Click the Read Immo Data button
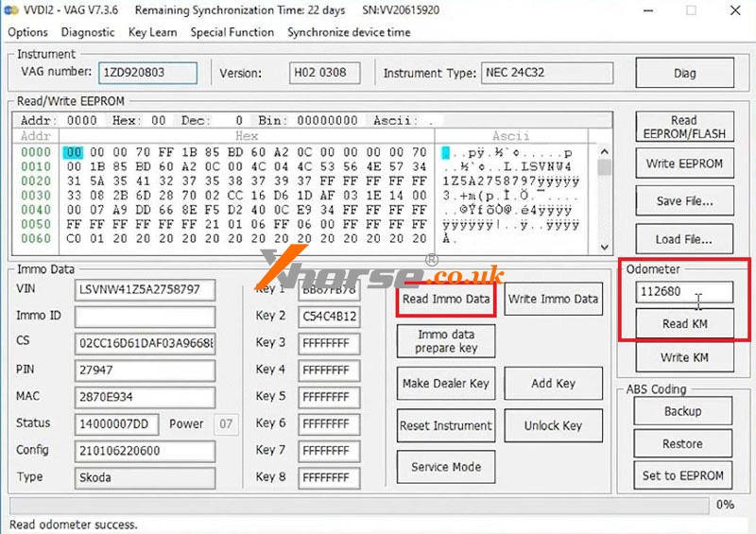 point(446,300)
